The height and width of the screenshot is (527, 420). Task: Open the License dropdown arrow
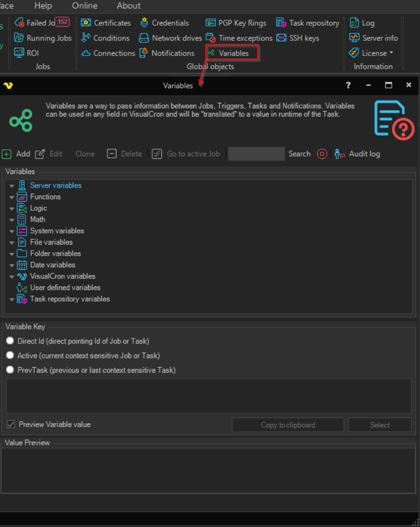391,53
